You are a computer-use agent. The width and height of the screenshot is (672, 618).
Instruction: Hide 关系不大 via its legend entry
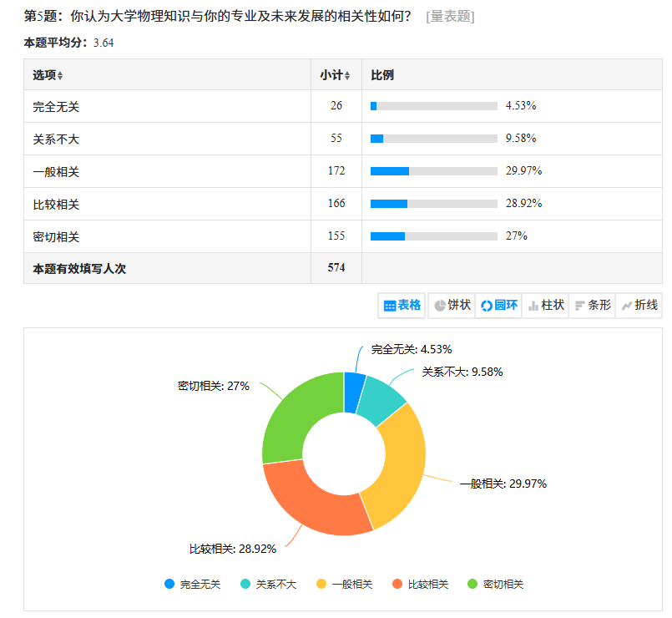(x=267, y=585)
